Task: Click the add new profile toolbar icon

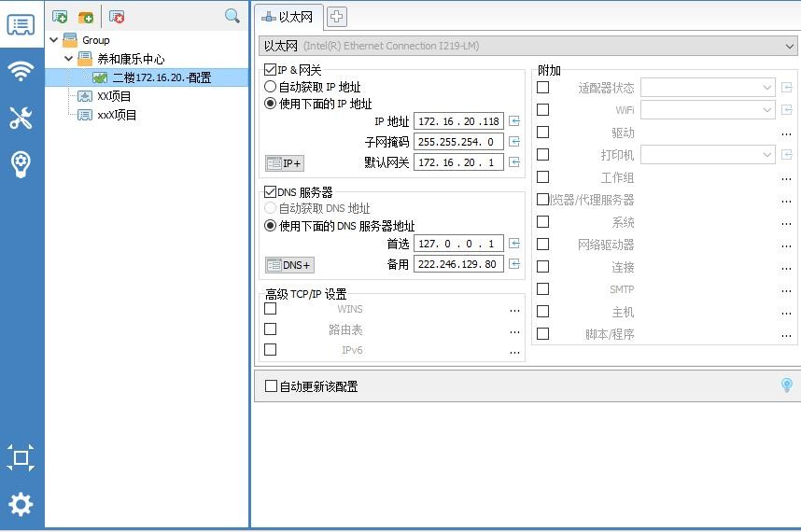Action: point(60,16)
